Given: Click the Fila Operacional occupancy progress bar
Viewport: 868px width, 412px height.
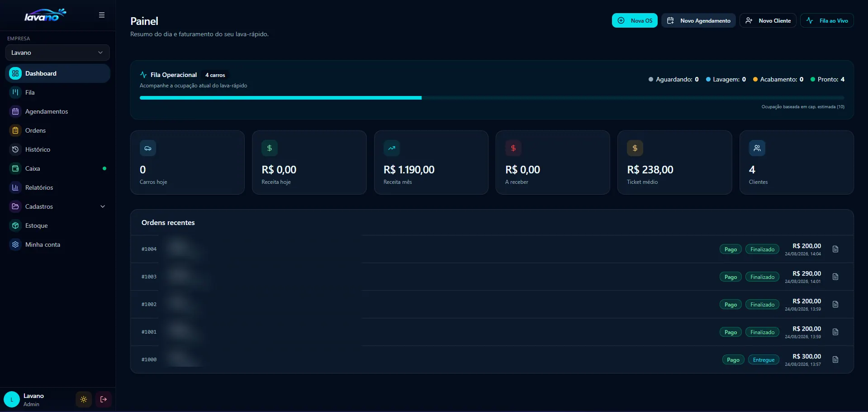Looking at the screenshot, I should (x=492, y=98).
